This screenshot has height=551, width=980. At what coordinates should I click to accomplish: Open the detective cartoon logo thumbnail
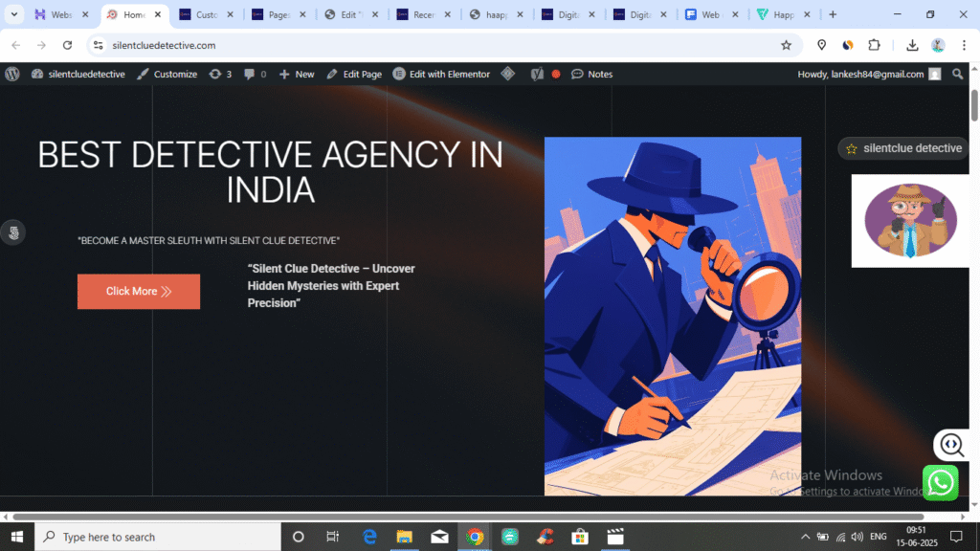coord(910,221)
